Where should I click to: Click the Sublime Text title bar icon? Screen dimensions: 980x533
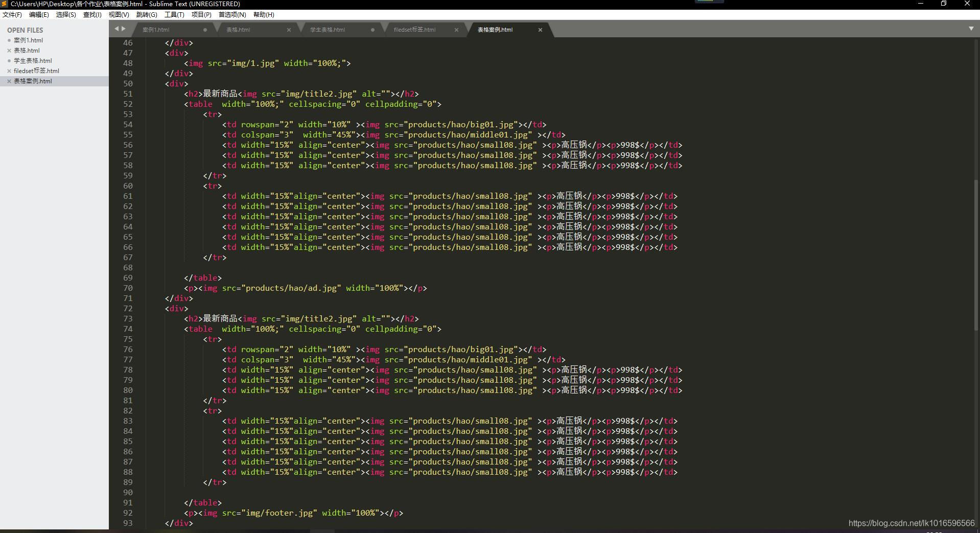(x=5, y=4)
